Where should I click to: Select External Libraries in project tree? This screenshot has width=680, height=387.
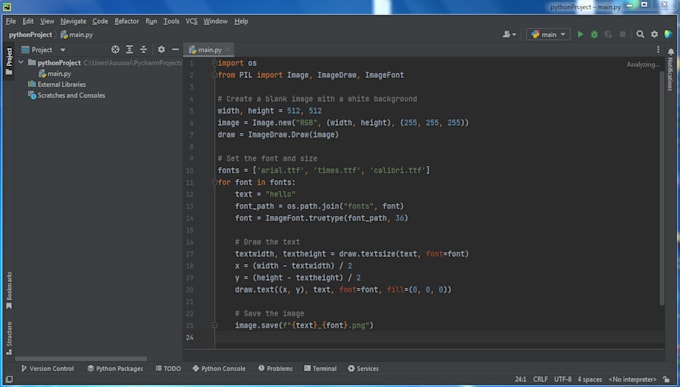click(x=57, y=85)
